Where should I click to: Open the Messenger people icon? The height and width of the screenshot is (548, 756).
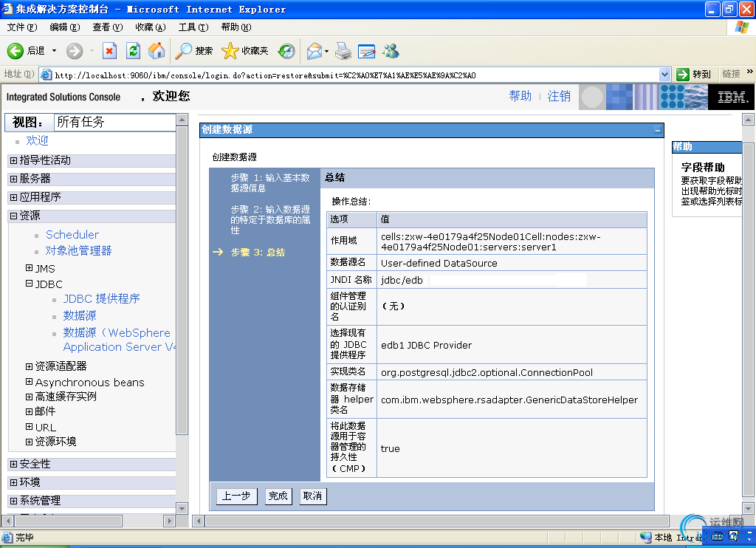coord(391,51)
